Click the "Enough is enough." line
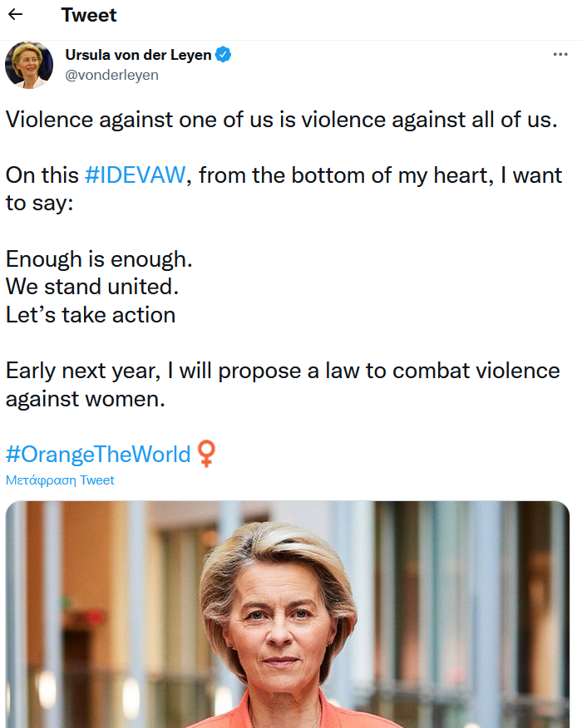Image resolution: width=582 pixels, height=728 pixels. (x=99, y=258)
